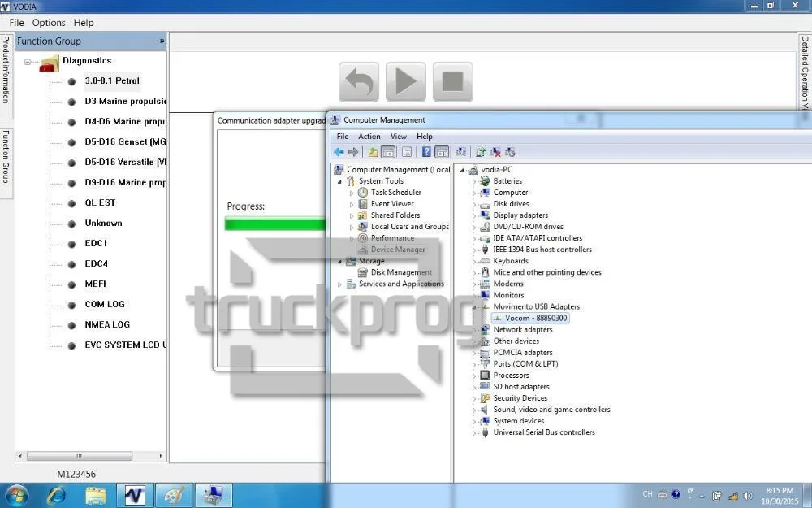Click the Up one level folder icon
812x508 pixels.
coord(373,152)
